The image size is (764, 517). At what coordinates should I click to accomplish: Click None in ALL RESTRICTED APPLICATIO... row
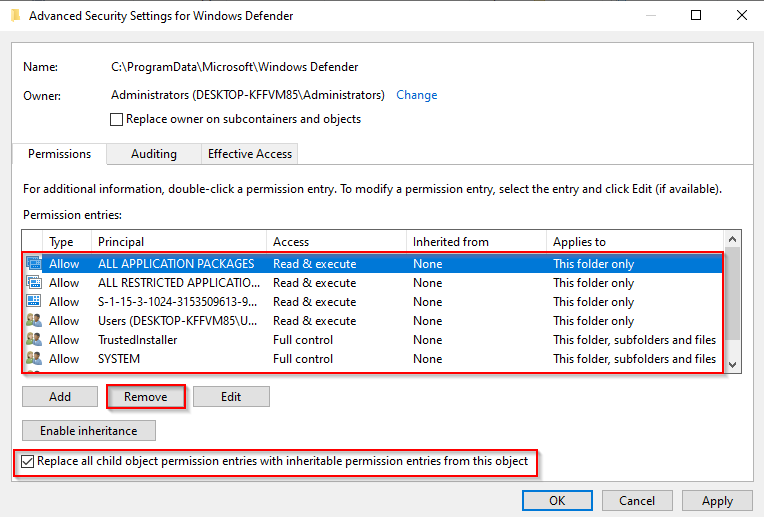(x=427, y=283)
